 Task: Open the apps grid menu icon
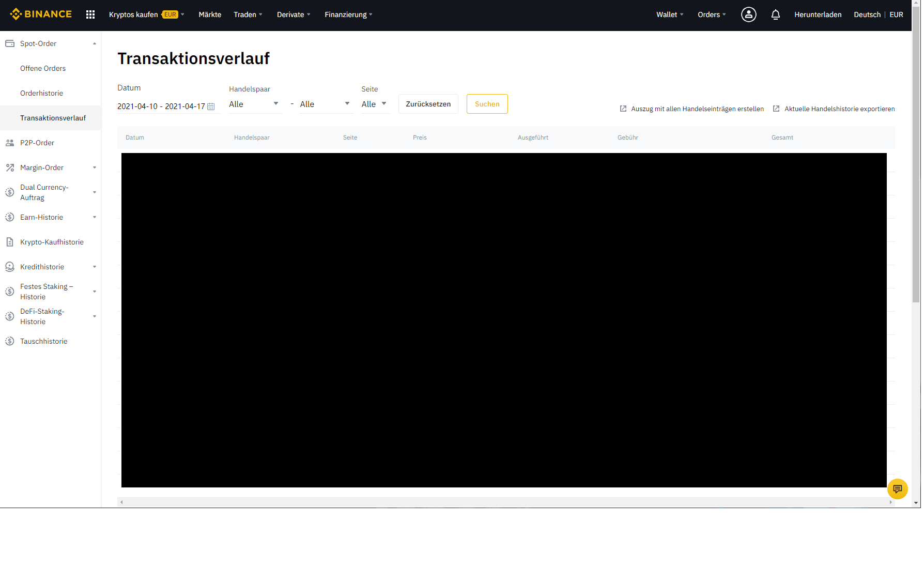90,14
